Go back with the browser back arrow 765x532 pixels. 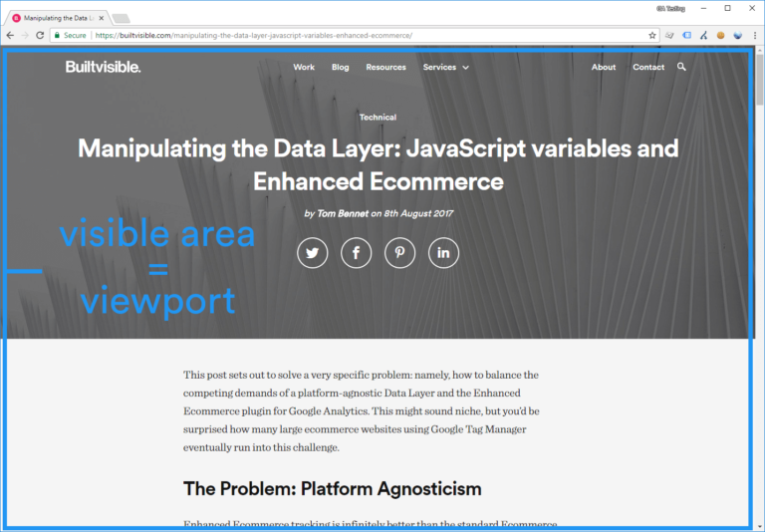click(10, 35)
